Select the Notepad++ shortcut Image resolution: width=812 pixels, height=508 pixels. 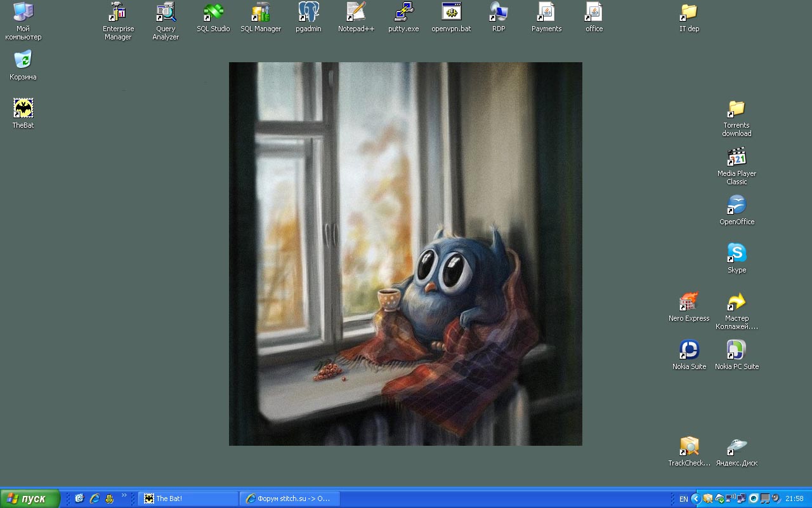point(356,17)
